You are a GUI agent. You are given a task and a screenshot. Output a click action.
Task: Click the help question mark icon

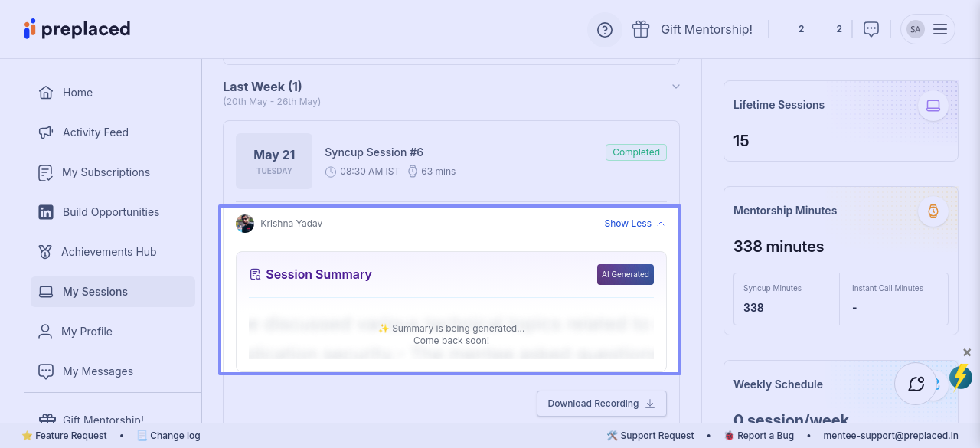[605, 30]
